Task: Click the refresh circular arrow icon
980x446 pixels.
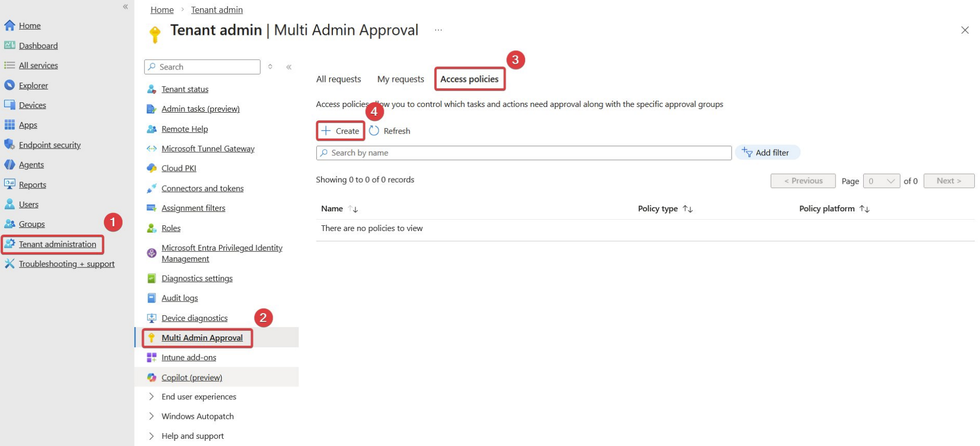Action: click(374, 131)
